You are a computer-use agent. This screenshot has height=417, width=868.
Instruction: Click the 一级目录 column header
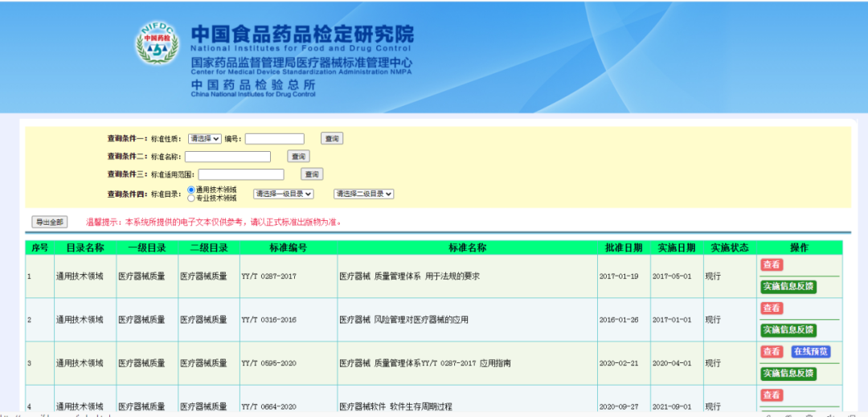(147, 247)
